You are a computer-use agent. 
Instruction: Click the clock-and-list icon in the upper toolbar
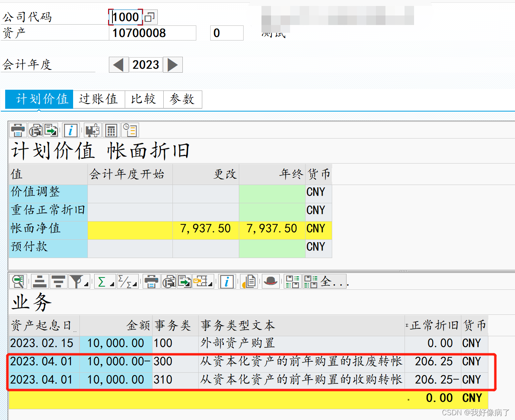(x=130, y=130)
